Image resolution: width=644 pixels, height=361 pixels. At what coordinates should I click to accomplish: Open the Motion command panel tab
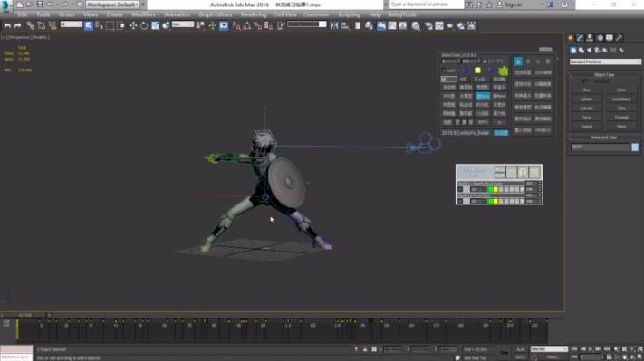pyautogui.click(x=600, y=38)
